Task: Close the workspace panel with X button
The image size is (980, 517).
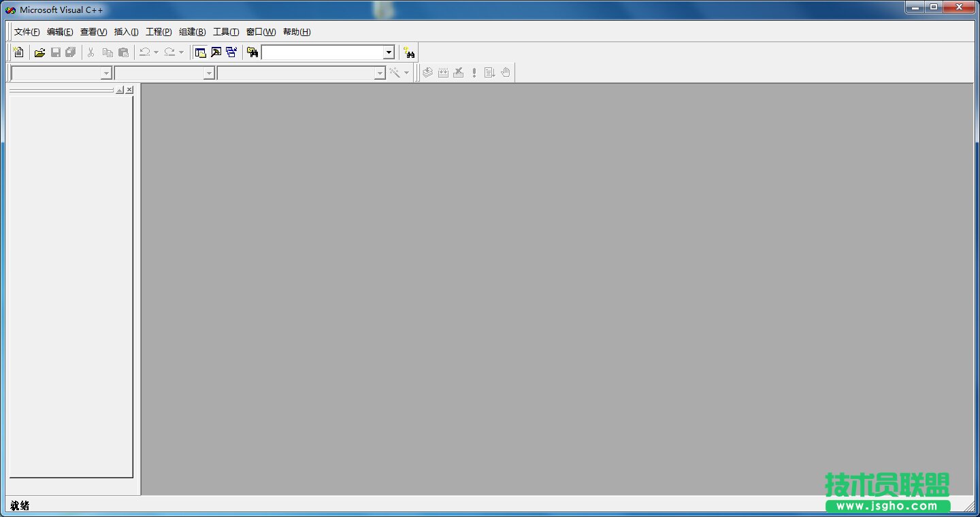Action: (129, 90)
